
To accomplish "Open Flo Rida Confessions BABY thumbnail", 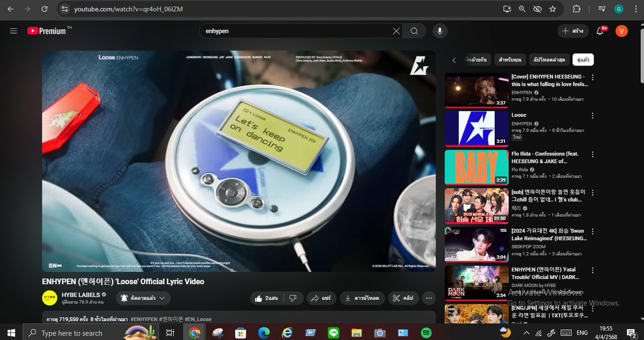I will point(477,167).
